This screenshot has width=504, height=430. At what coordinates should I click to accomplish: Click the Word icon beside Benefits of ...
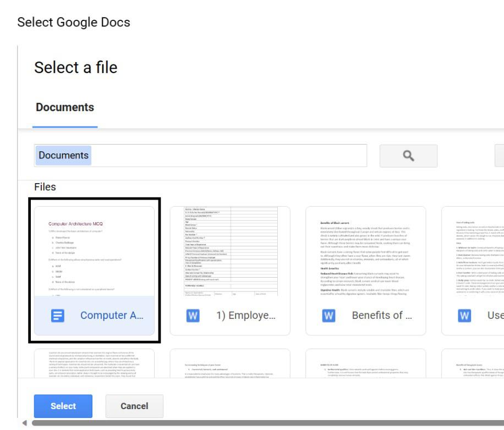coord(328,316)
